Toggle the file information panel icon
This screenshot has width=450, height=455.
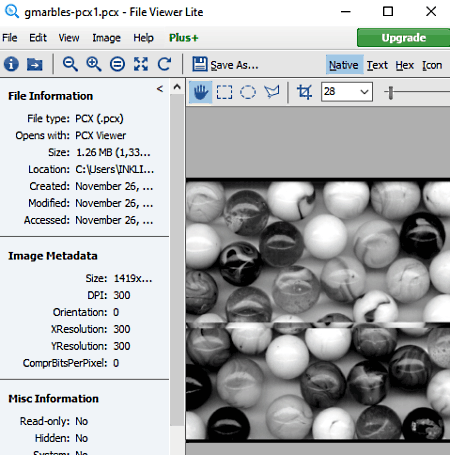[11, 64]
